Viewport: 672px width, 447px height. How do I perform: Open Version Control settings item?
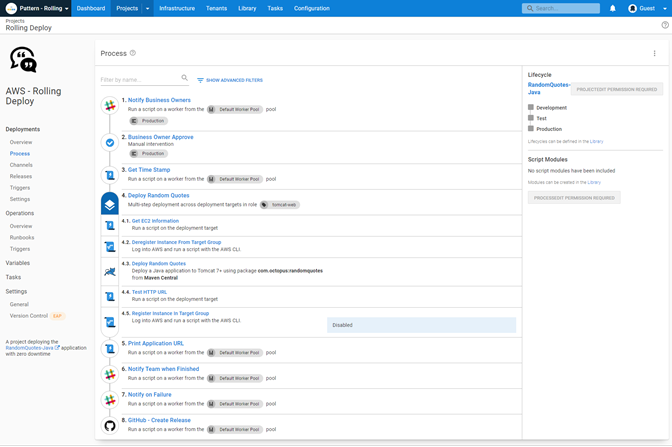(29, 316)
